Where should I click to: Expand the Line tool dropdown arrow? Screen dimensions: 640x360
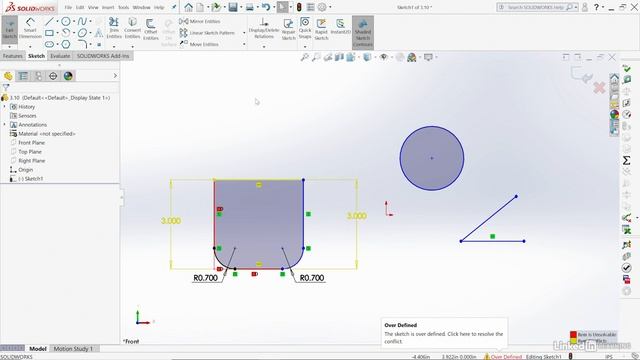point(57,21)
